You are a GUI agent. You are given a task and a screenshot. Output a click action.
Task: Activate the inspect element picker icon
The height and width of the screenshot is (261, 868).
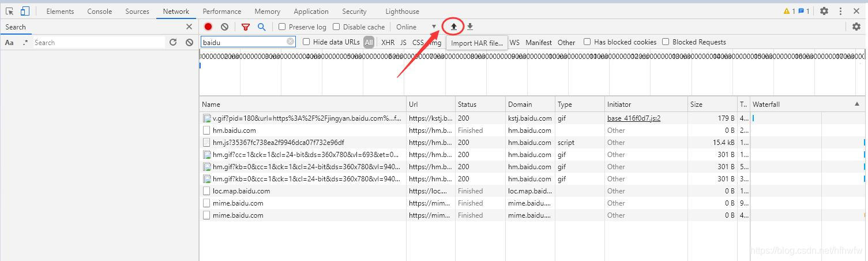click(10, 11)
